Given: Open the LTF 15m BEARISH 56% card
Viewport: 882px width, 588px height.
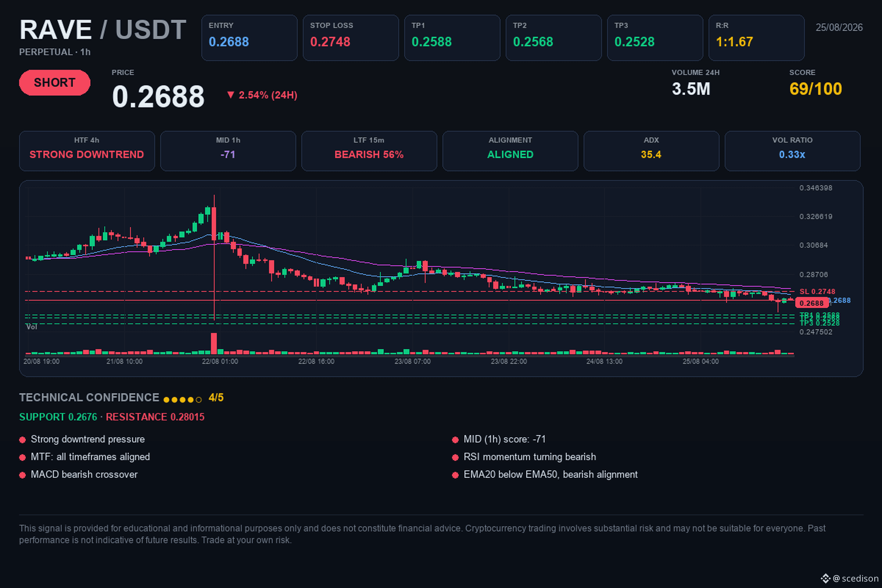Looking at the screenshot, I should (369, 151).
